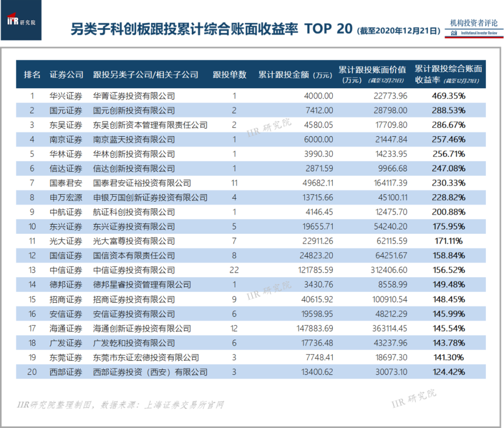Click the 228.82% return value
The image size is (504, 428).
click(x=449, y=197)
